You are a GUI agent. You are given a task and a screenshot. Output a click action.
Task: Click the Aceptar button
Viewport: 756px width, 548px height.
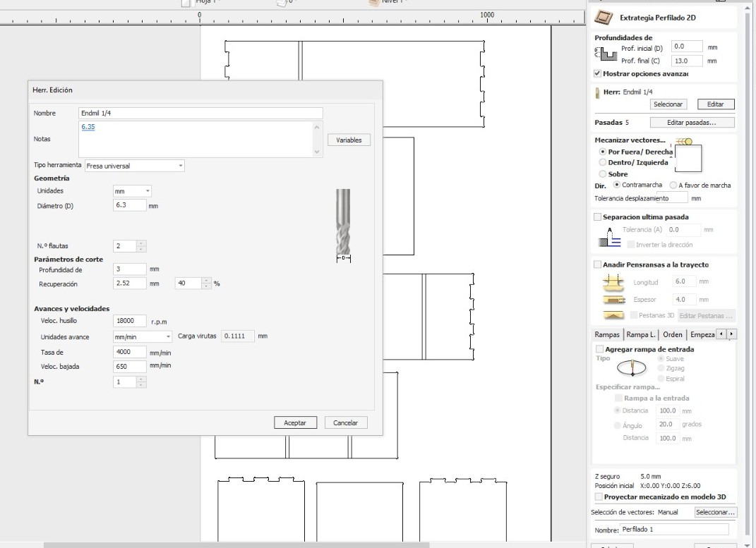click(295, 422)
